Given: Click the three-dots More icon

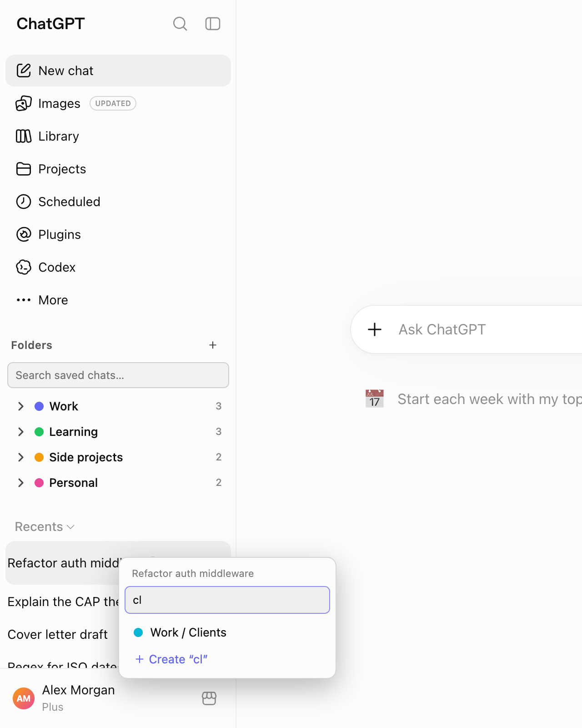Looking at the screenshot, I should tap(24, 300).
